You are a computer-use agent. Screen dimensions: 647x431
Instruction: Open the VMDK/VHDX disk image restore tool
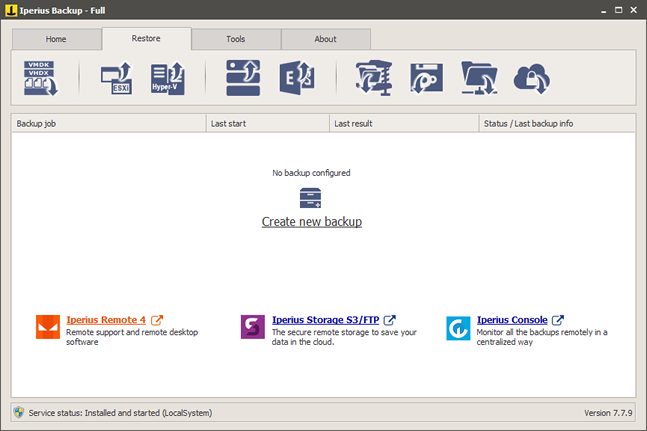tap(40, 78)
